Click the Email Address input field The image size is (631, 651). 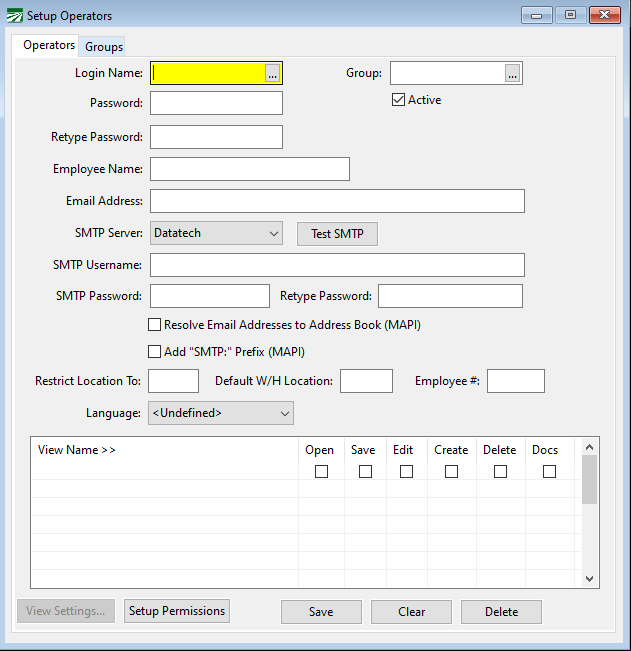pyautogui.click(x=337, y=201)
